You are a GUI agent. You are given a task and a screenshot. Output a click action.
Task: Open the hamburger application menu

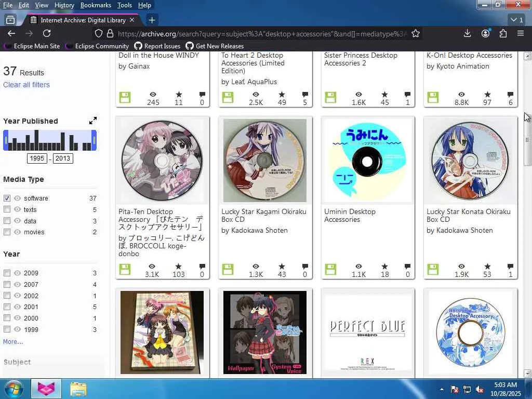(x=521, y=33)
